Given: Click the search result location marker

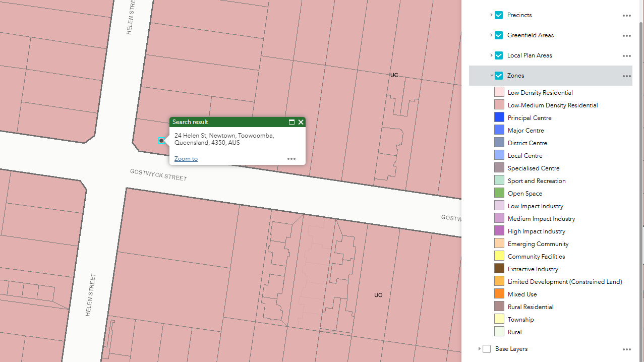Looking at the screenshot, I should coord(161,141).
